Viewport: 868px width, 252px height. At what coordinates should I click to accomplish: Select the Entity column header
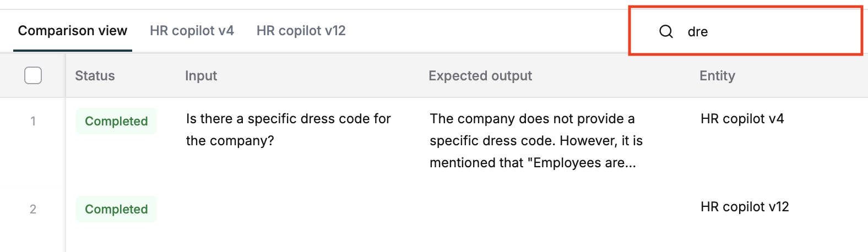pyautogui.click(x=717, y=76)
